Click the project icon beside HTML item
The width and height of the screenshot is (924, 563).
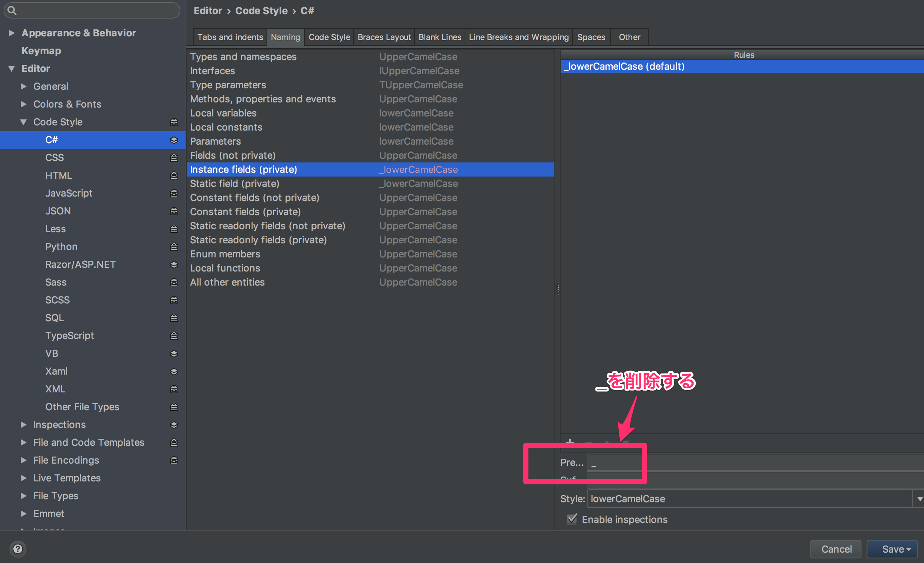(174, 175)
